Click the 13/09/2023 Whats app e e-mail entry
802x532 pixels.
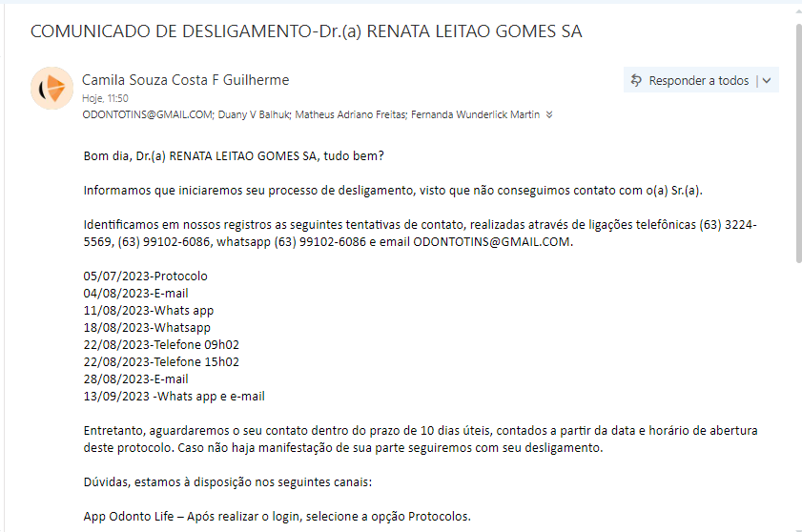coord(174,397)
